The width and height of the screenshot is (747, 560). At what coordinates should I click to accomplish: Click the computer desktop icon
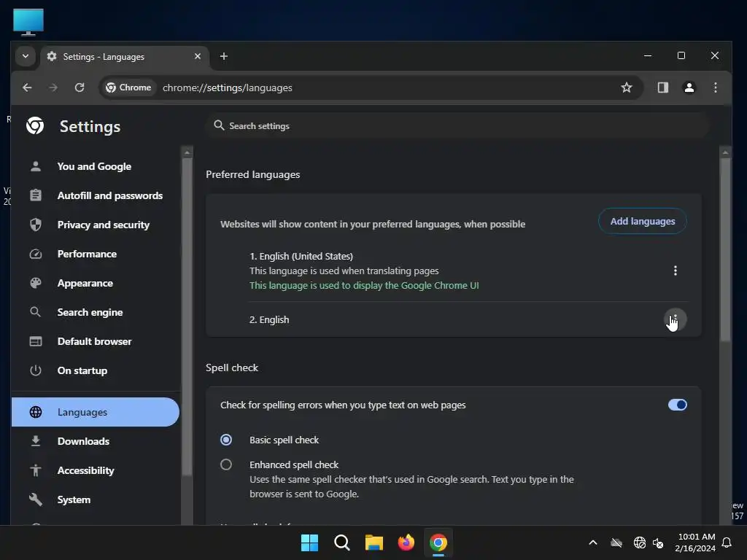[x=28, y=22]
